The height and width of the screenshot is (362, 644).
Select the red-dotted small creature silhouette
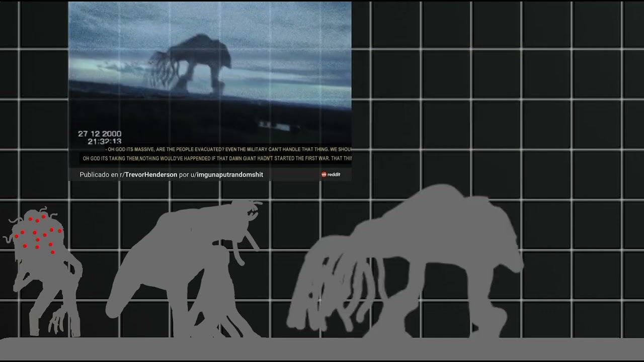point(43,271)
